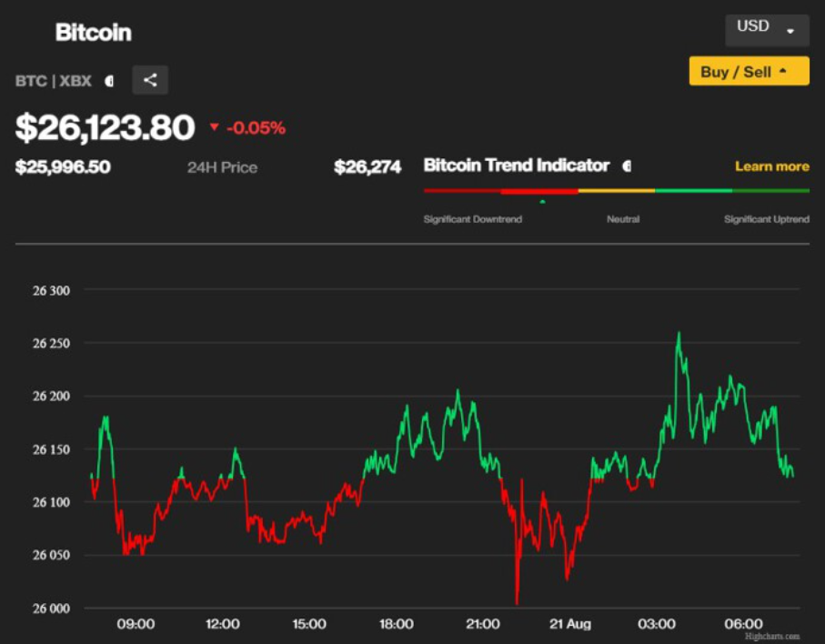825x644 pixels.
Task: Click the -0.05% price change
Action: point(256,128)
